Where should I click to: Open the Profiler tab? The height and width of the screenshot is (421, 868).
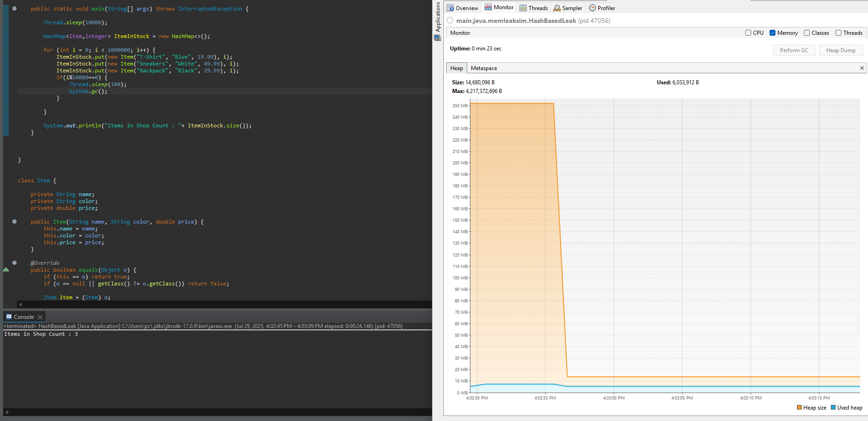pos(602,8)
